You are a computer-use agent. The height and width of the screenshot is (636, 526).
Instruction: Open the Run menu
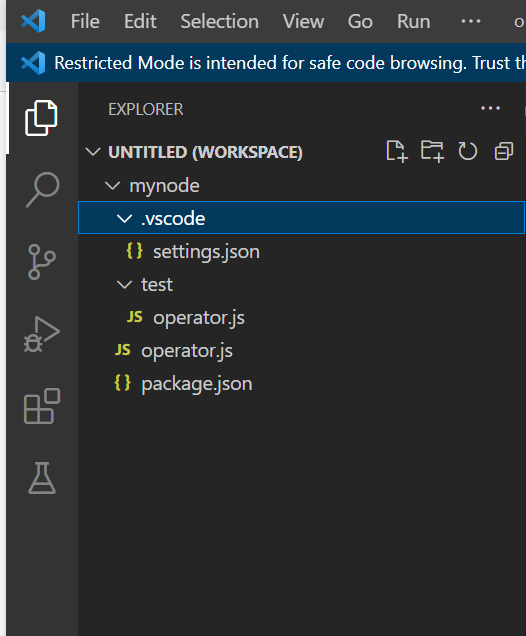pyautogui.click(x=414, y=21)
